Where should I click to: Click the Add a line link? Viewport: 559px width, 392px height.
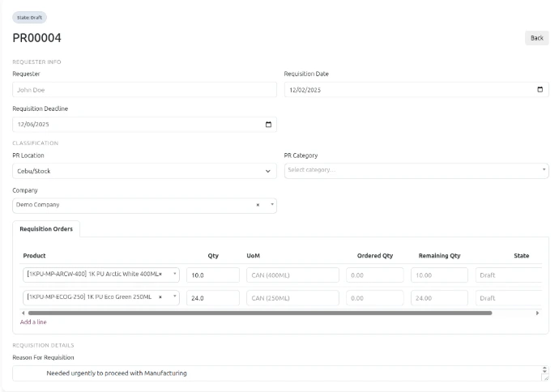(x=33, y=322)
